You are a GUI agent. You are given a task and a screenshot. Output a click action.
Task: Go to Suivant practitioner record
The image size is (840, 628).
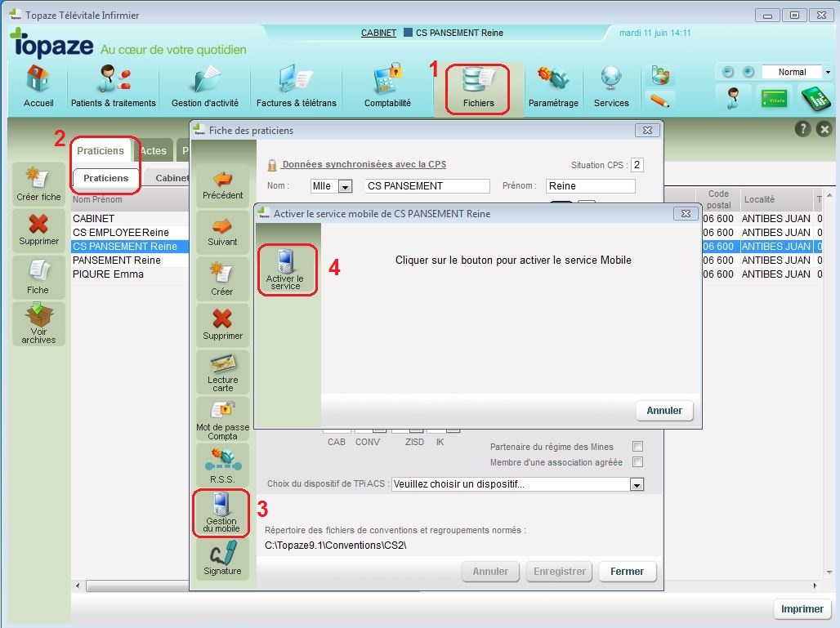pyautogui.click(x=222, y=233)
